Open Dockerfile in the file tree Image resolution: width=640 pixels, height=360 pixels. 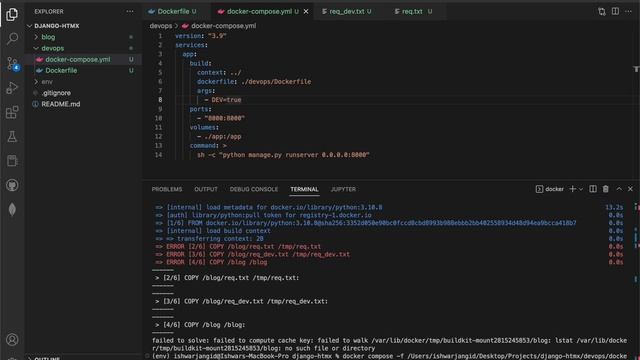[61, 71]
